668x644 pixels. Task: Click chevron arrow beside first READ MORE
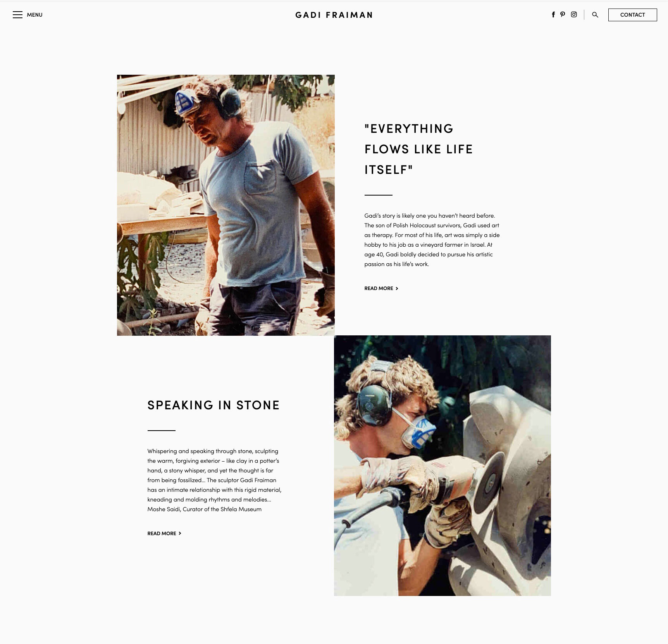397,288
